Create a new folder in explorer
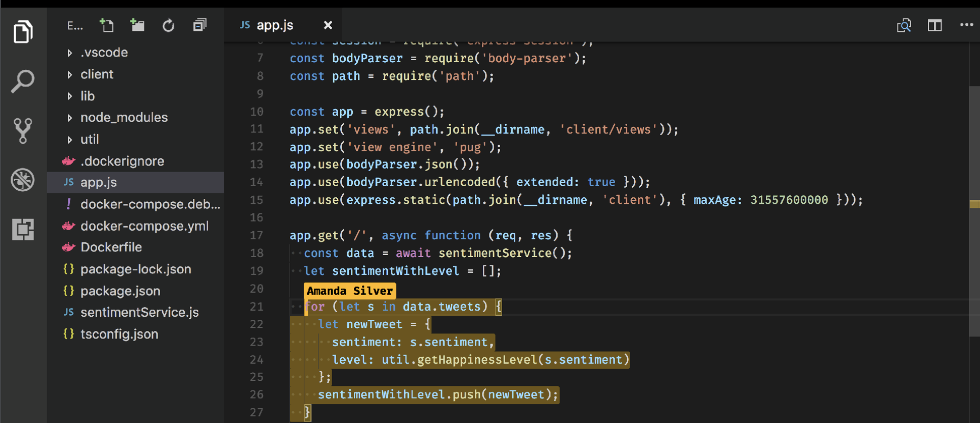980x423 pixels. coord(137,25)
